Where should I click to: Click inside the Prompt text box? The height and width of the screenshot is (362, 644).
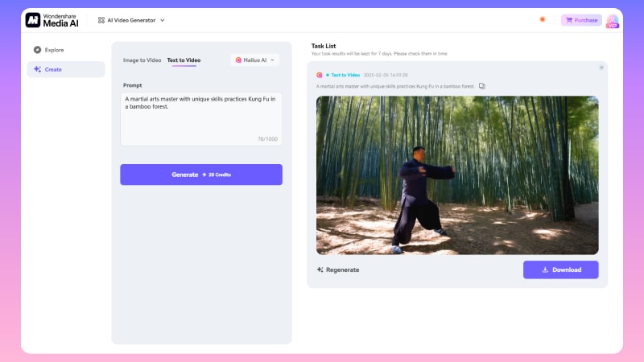[201, 119]
